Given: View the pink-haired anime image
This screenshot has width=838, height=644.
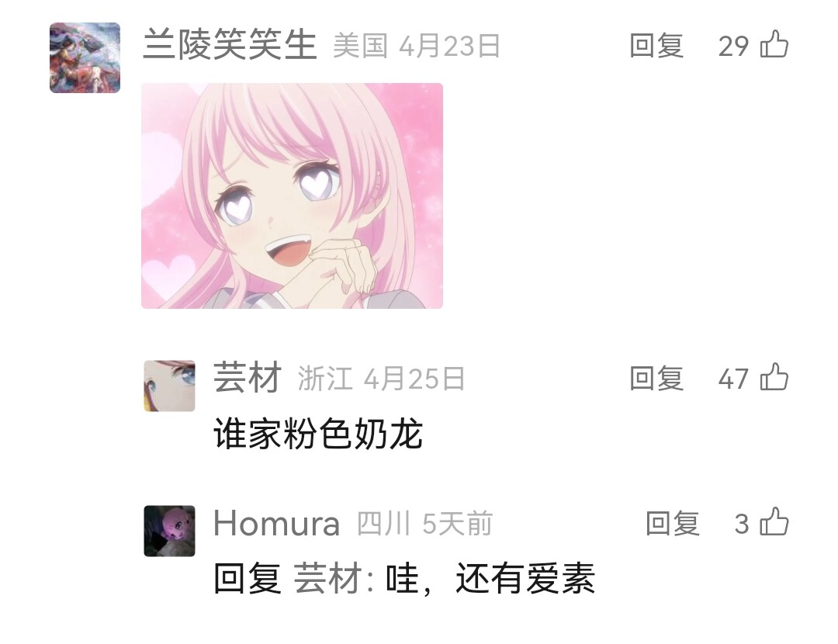Looking at the screenshot, I should click(292, 196).
